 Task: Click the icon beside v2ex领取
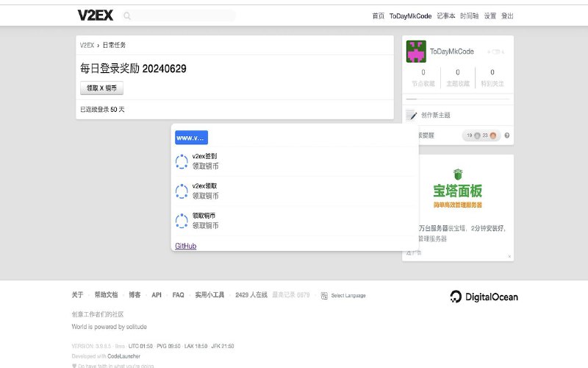[x=182, y=191]
